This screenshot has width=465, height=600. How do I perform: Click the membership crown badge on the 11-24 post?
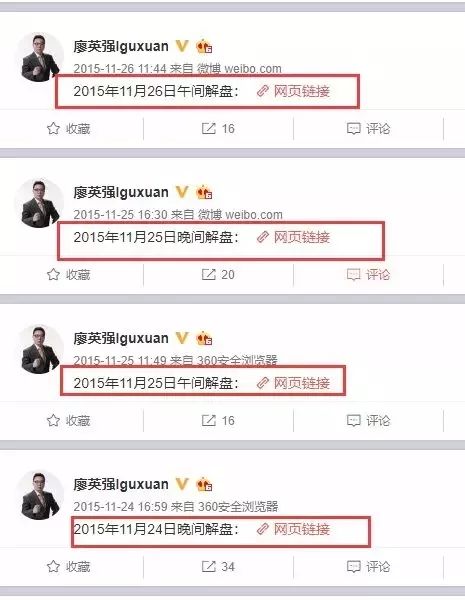(x=204, y=484)
